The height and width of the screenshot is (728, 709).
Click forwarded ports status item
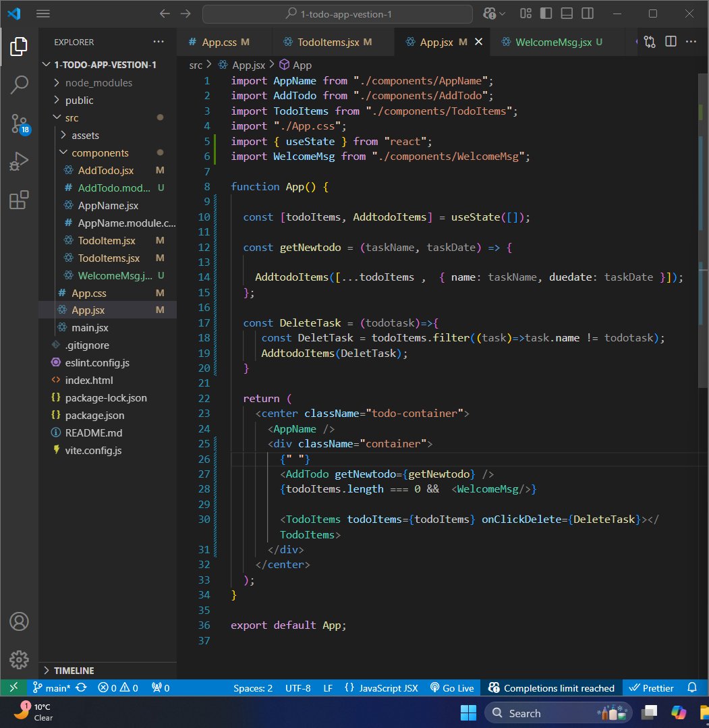tap(161, 688)
